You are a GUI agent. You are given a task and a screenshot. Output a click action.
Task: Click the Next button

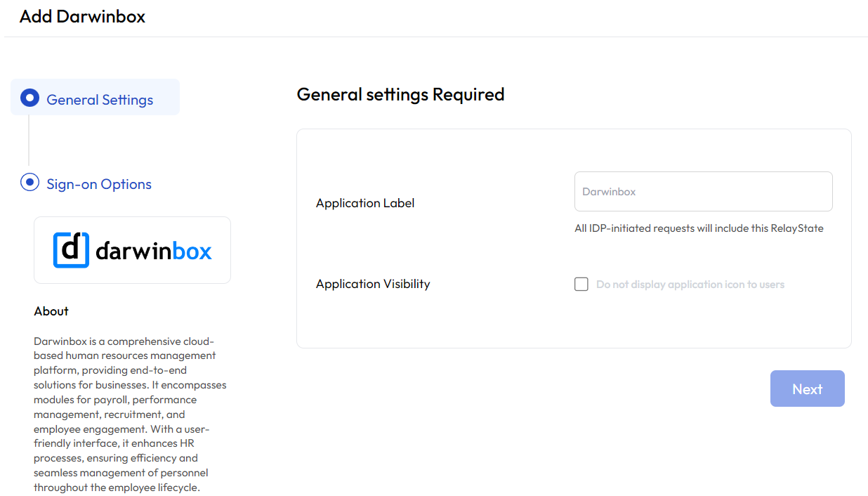coord(807,388)
